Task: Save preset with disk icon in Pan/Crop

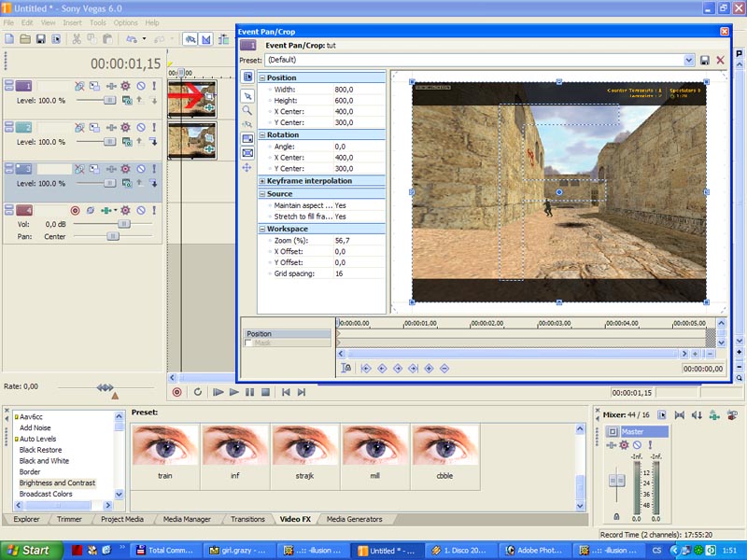Action: point(705,60)
